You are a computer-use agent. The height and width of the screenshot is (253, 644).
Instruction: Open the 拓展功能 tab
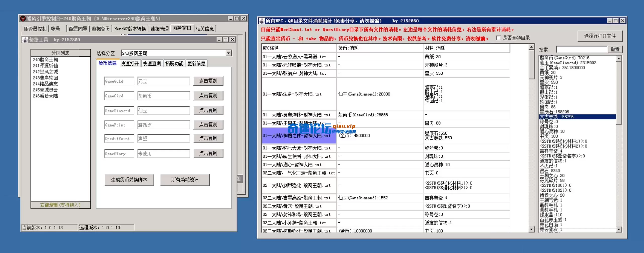174,64
